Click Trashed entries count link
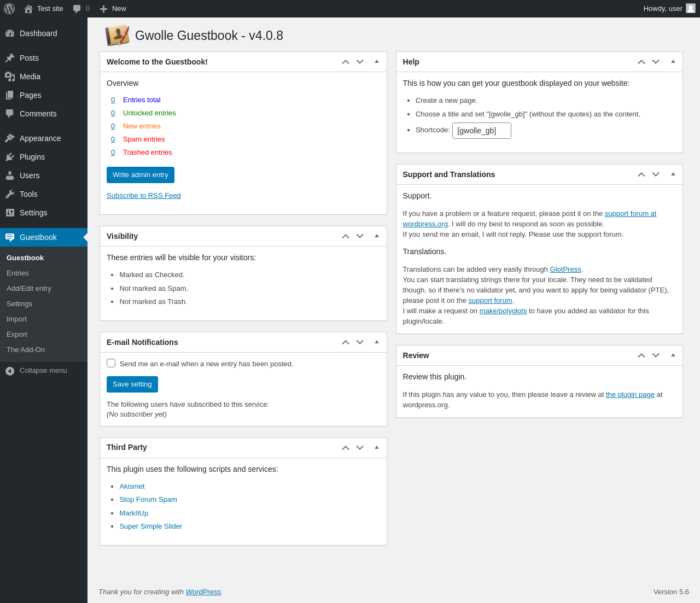The width and height of the screenshot is (700, 603). pyautogui.click(x=113, y=153)
